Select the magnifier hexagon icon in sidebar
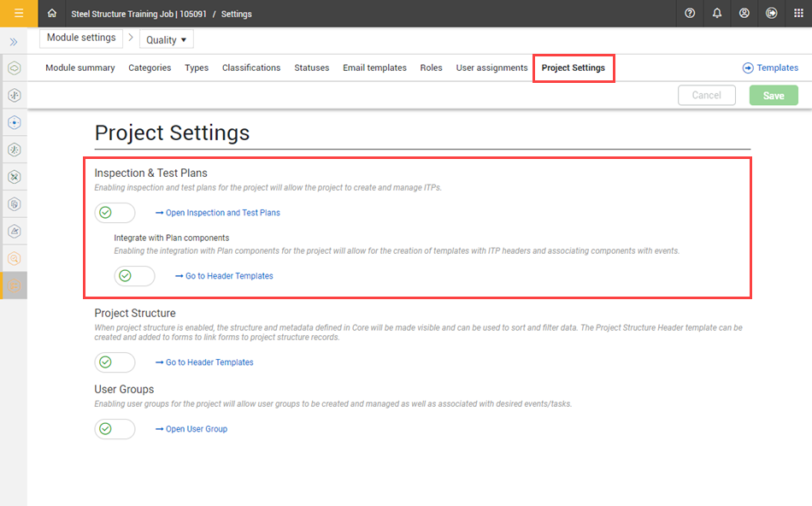 13,258
